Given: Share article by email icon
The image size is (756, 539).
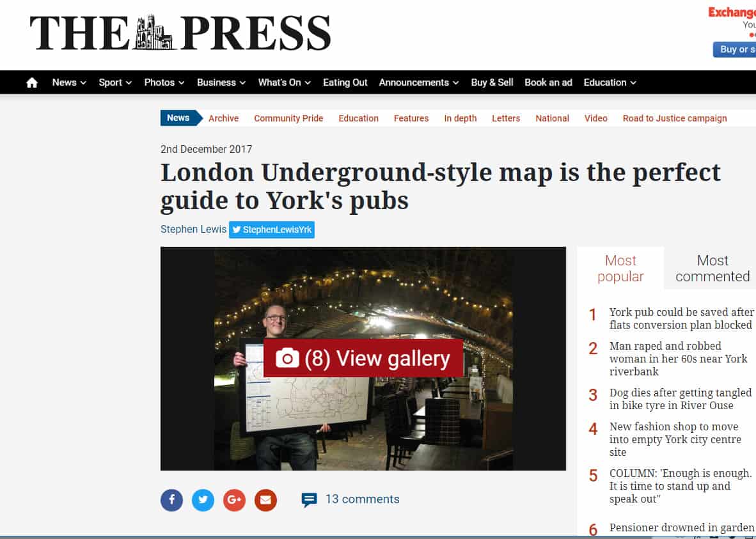Looking at the screenshot, I should coord(265,500).
